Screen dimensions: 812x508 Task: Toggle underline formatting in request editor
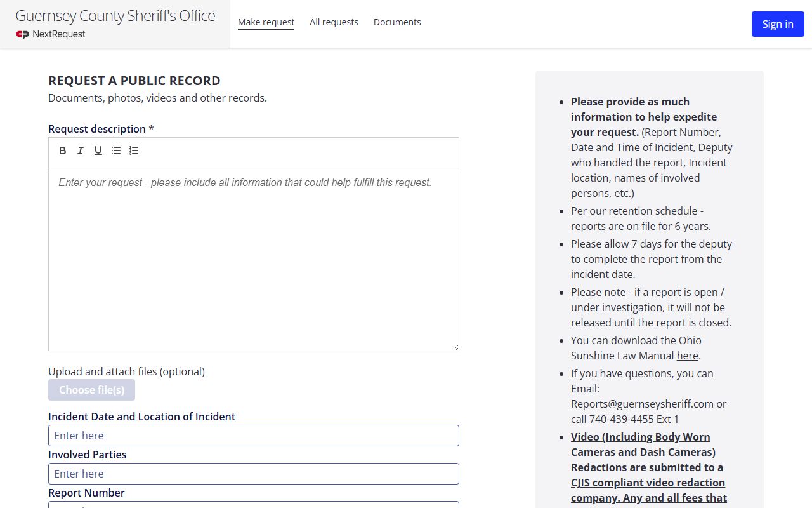[98, 150]
